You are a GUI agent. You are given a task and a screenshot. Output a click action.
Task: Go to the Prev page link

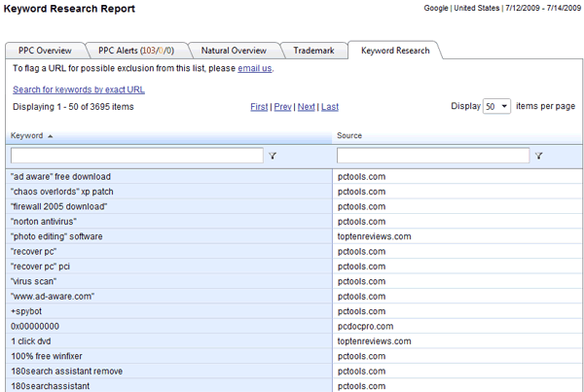[282, 106]
